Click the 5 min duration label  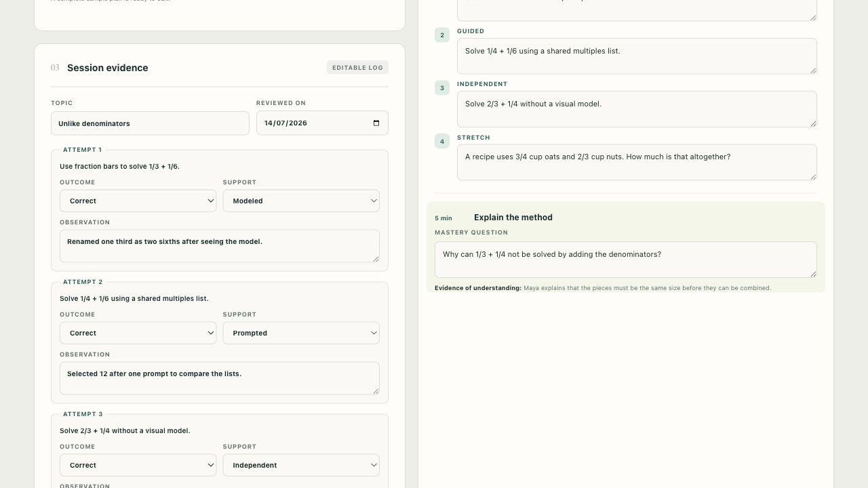(x=443, y=218)
